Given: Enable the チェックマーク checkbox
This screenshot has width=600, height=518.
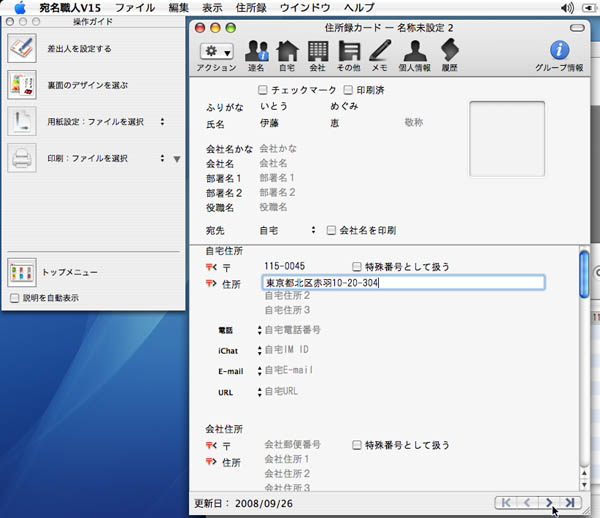Looking at the screenshot, I should point(262,90).
